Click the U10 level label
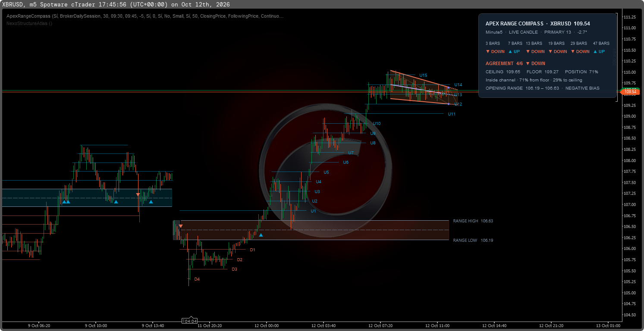 tap(377, 124)
